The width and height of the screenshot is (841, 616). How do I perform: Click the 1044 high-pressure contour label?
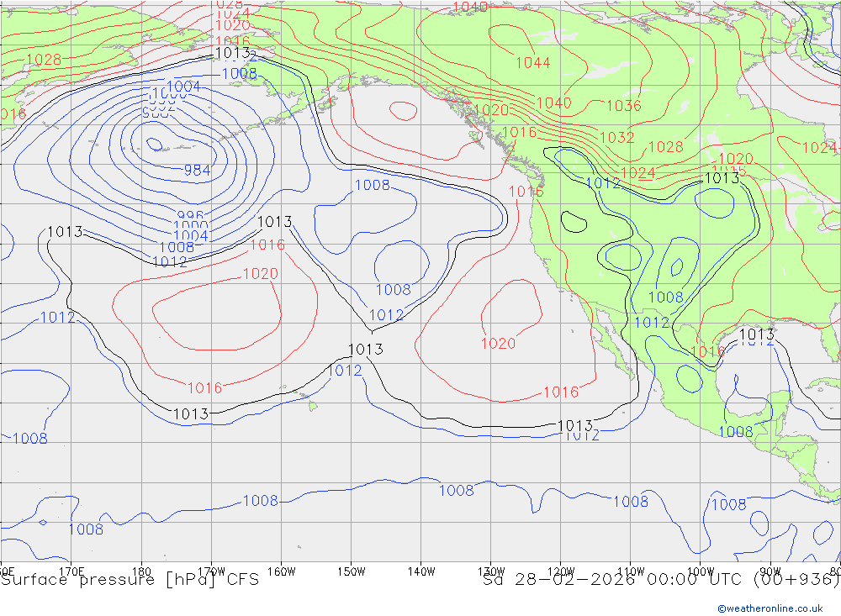click(532, 63)
